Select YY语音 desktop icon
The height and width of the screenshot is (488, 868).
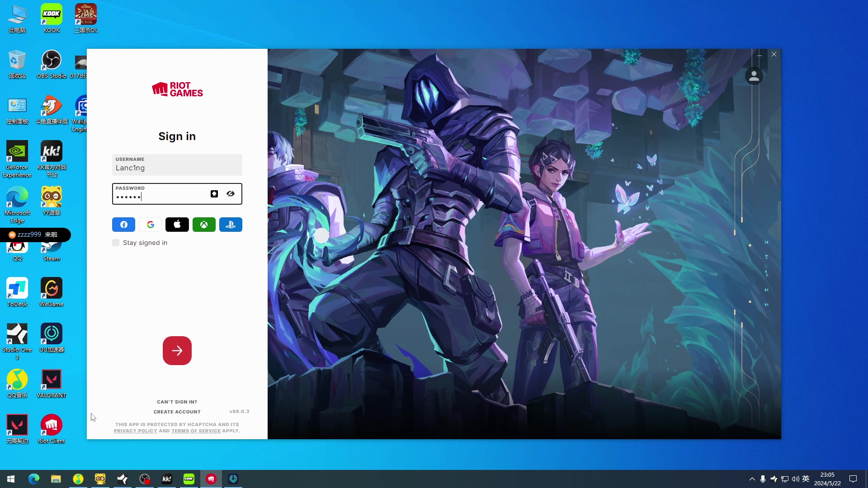tap(52, 201)
